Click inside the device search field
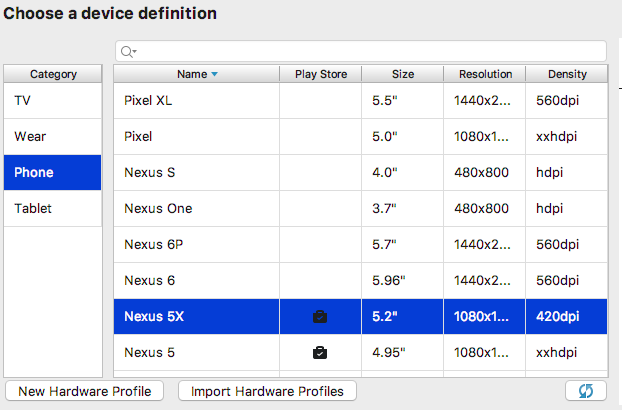Viewport: 622px width, 410px height. [361, 51]
